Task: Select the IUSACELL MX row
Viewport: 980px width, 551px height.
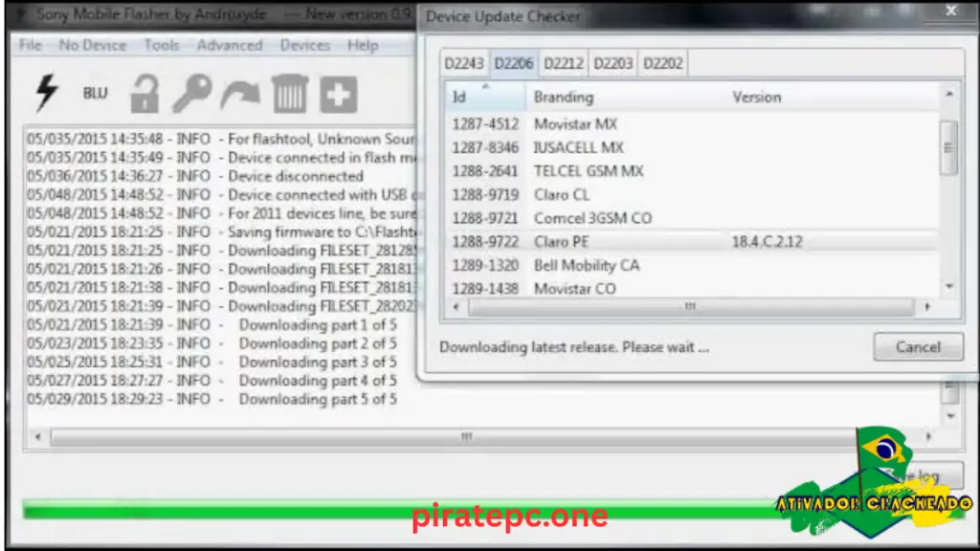Action: (692, 147)
